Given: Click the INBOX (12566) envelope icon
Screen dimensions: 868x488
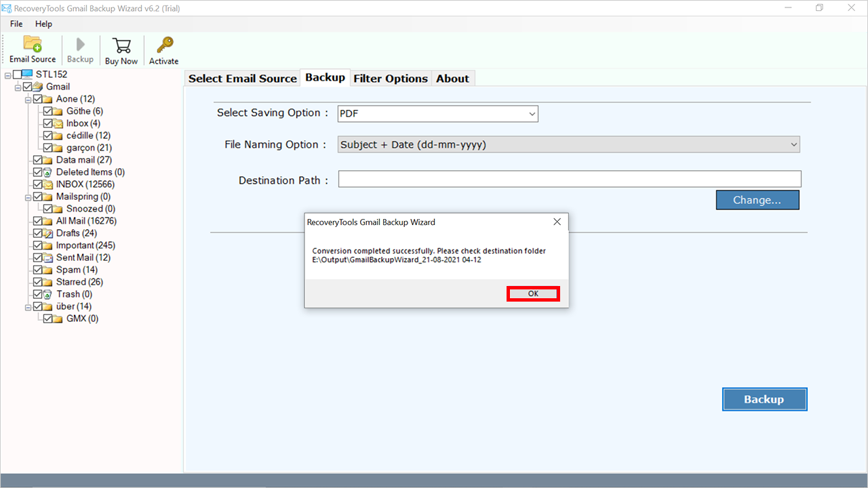Looking at the screenshot, I should coord(48,184).
